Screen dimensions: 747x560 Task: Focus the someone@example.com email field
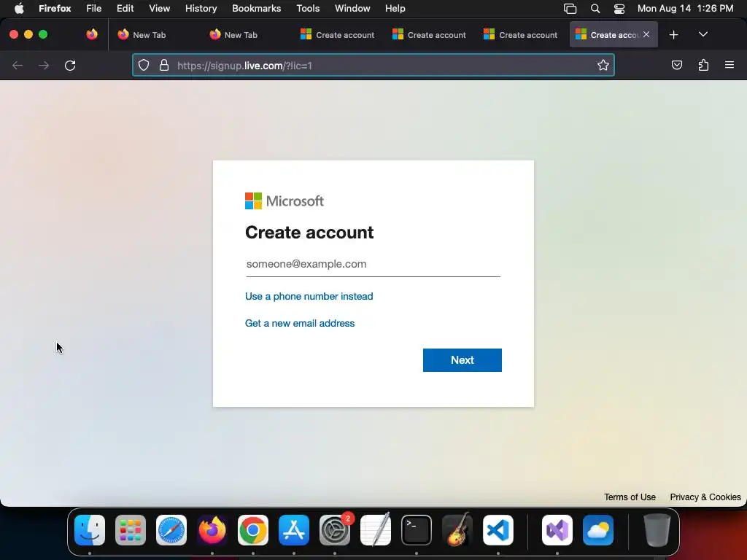(373, 264)
